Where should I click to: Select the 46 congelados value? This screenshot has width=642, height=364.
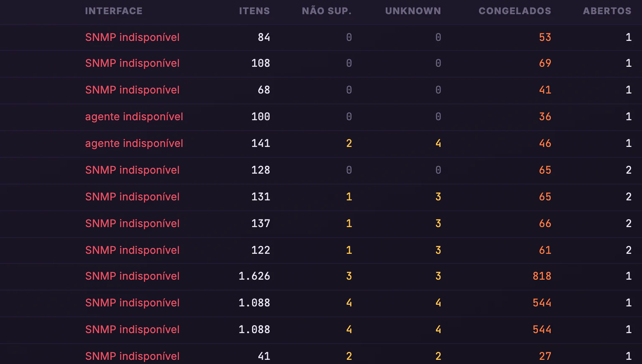pyautogui.click(x=545, y=143)
